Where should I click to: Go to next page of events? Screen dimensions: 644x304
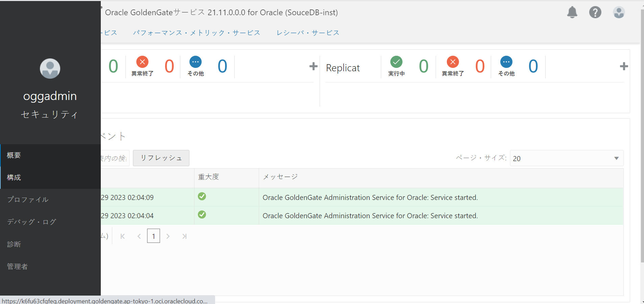(168, 236)
